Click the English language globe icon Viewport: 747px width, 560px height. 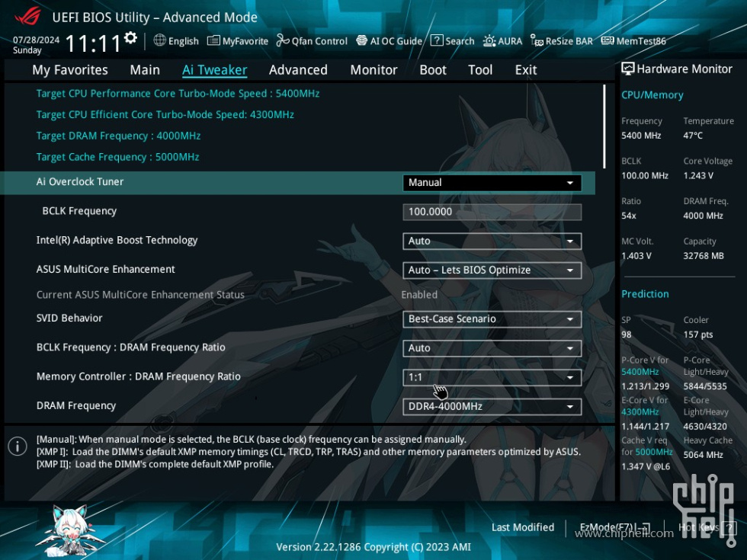click(159, 40)
